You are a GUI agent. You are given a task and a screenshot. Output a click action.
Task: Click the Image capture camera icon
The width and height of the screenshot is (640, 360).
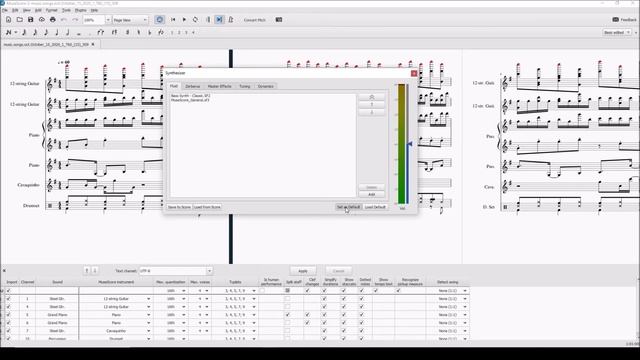[279, 20]
